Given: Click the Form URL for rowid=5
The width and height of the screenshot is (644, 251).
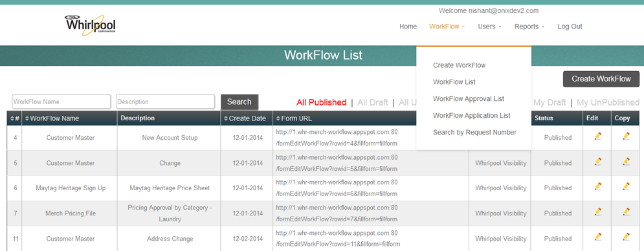Looking at the screenshot, I should [337, 162].
